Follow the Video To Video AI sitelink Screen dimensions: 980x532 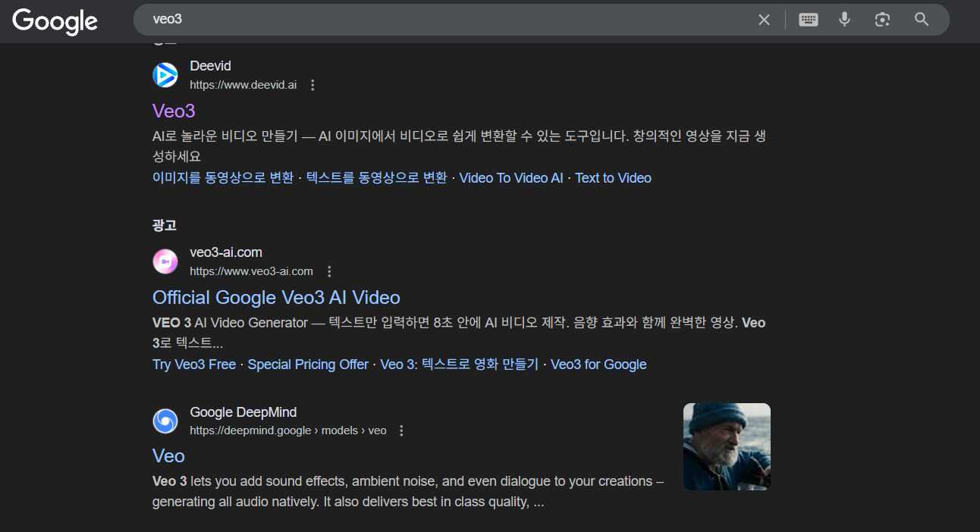511,178
